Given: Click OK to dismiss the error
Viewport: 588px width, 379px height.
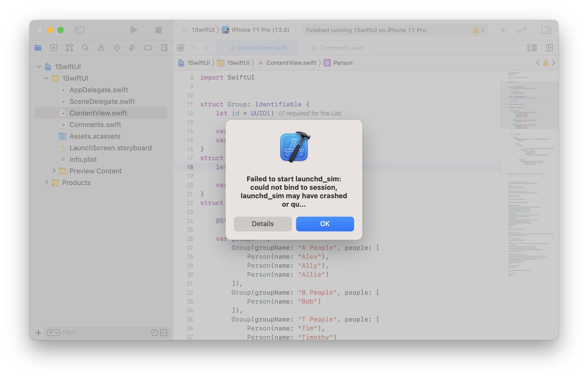Looking at the screenshot, I should point(325,224).
